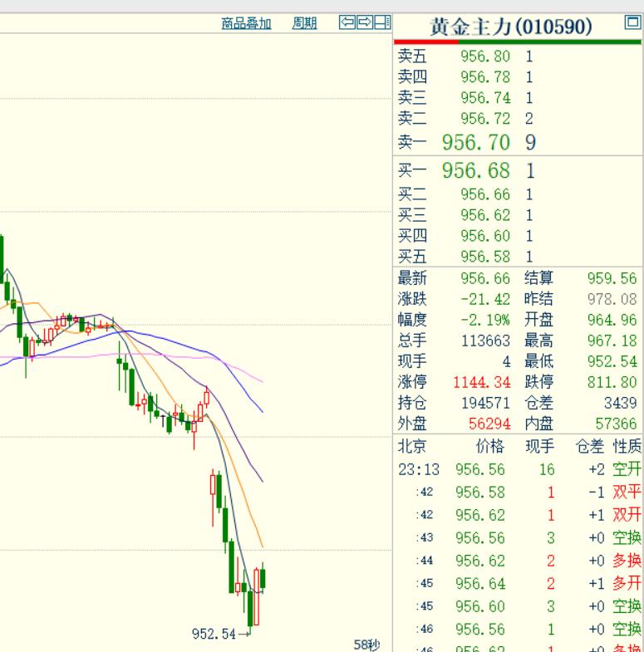The height and width of the screenshot is (652, 644).
Task: Select the 买四 956.60 bid row
Action: pos(518,236)
